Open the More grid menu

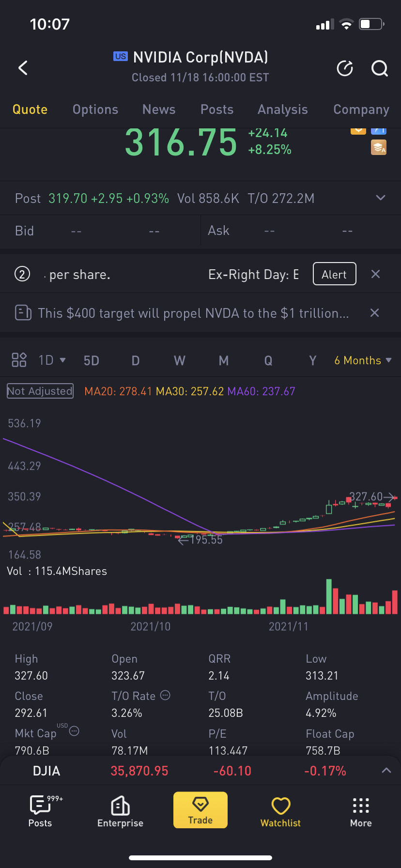(x=361, y=811)
